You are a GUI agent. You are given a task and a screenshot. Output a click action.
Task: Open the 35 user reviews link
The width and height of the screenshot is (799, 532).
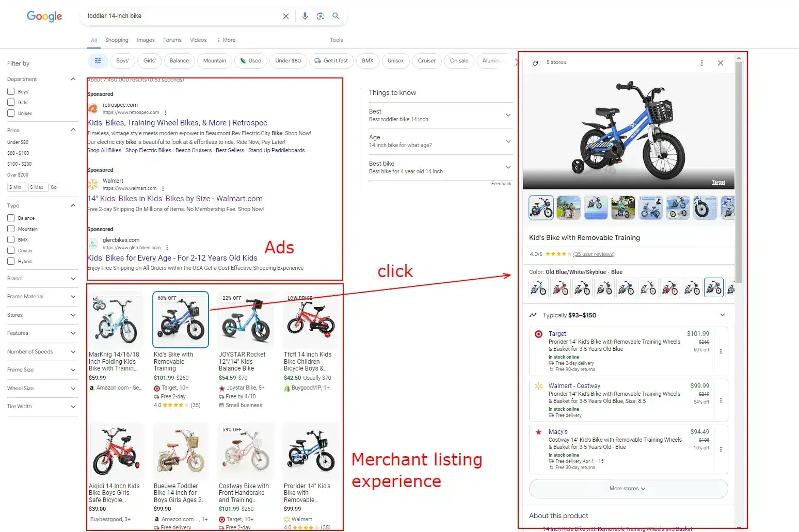coord(594,254)
